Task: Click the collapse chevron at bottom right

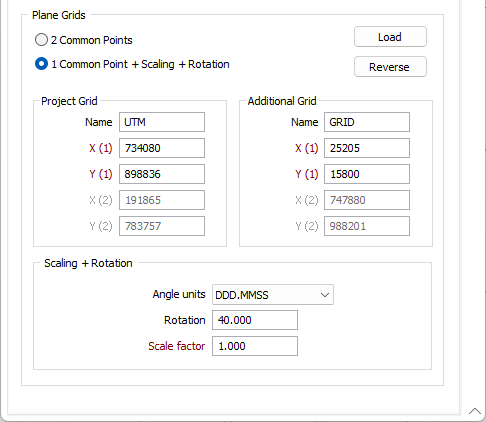Action: click(475, 411)
